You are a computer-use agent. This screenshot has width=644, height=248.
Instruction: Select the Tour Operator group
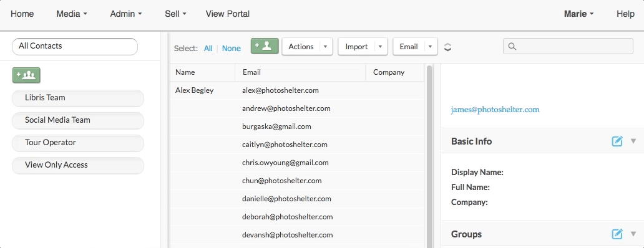pyautogui.click(x=78, y=143)
